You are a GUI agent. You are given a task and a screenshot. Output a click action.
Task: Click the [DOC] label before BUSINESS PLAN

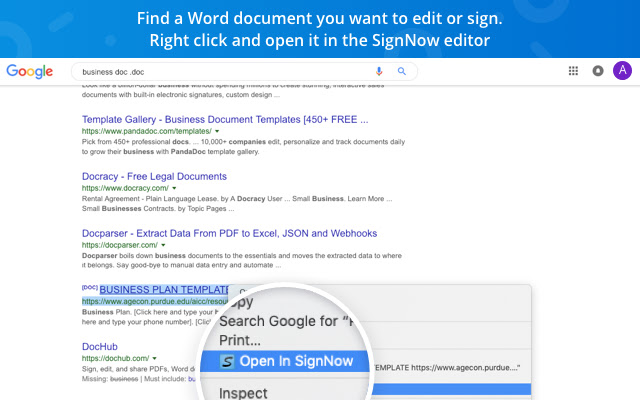click(x=90, y=288)
